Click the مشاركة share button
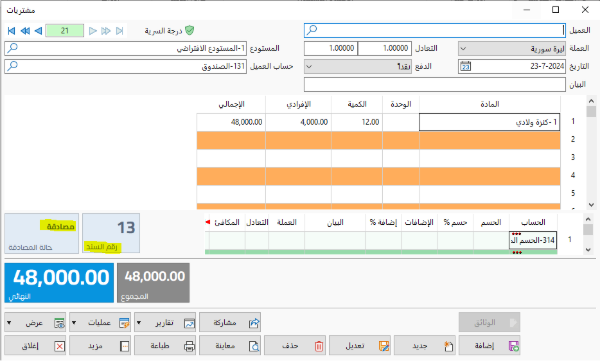 (x=230, y=323)
